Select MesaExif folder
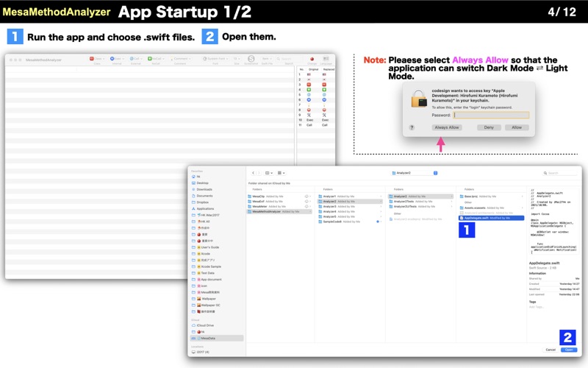 (280, 201)
